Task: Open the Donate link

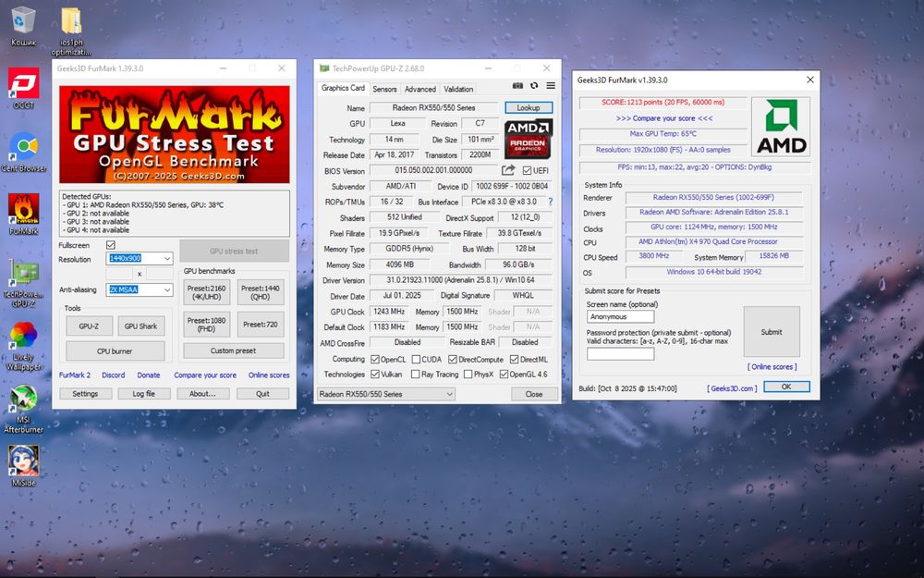Action: (x=149, y=375)
